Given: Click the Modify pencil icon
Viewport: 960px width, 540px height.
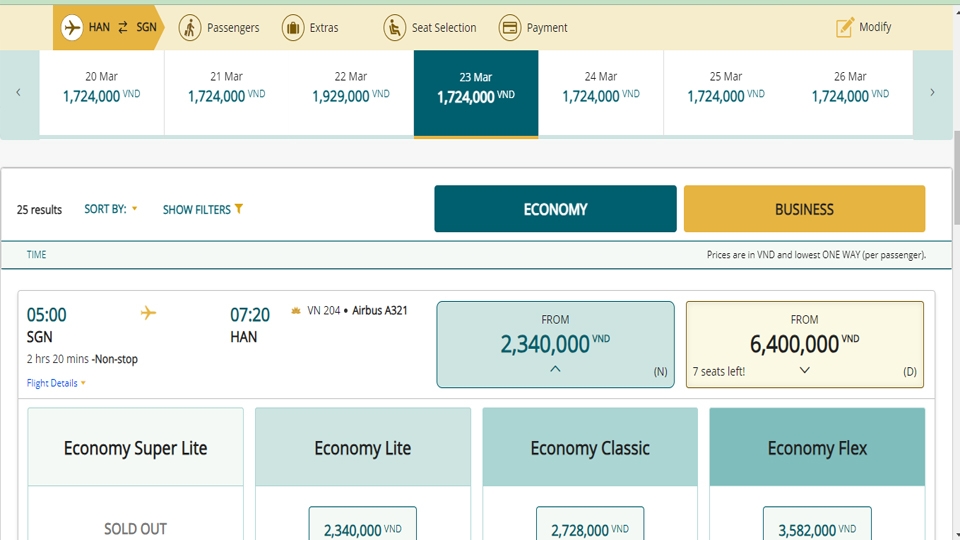Looking at the screenshot, I should coord(845,27).
